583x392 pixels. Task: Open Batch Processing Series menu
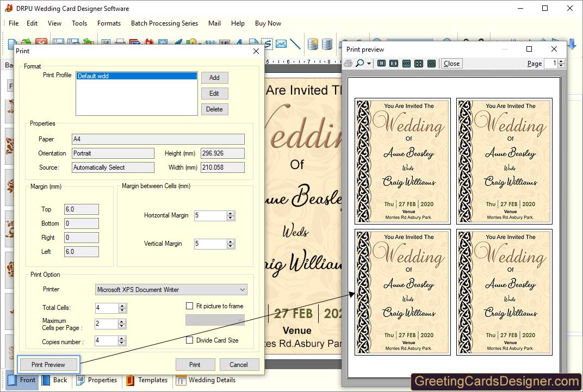[x=164, y=23]
